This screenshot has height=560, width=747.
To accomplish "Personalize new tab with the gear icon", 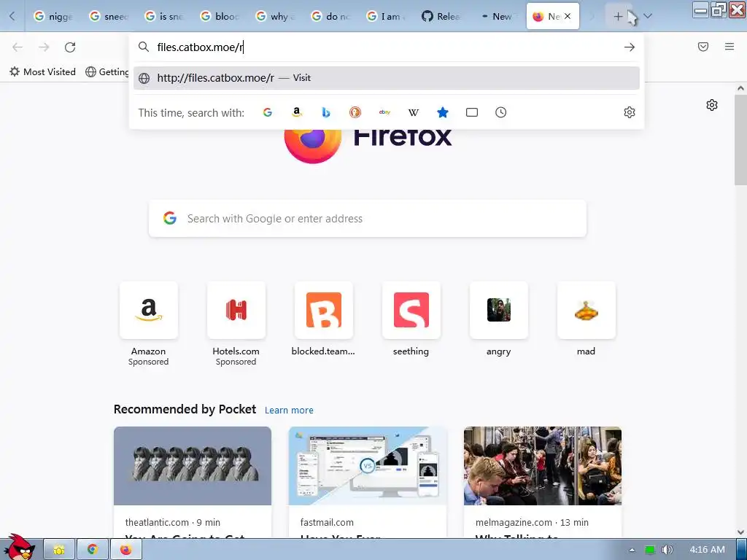I will [712, 105].
